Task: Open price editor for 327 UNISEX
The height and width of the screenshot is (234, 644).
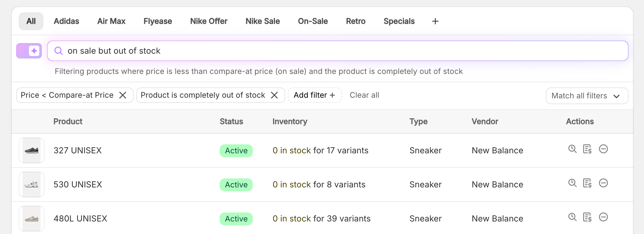Action: (x=587, y=149)
